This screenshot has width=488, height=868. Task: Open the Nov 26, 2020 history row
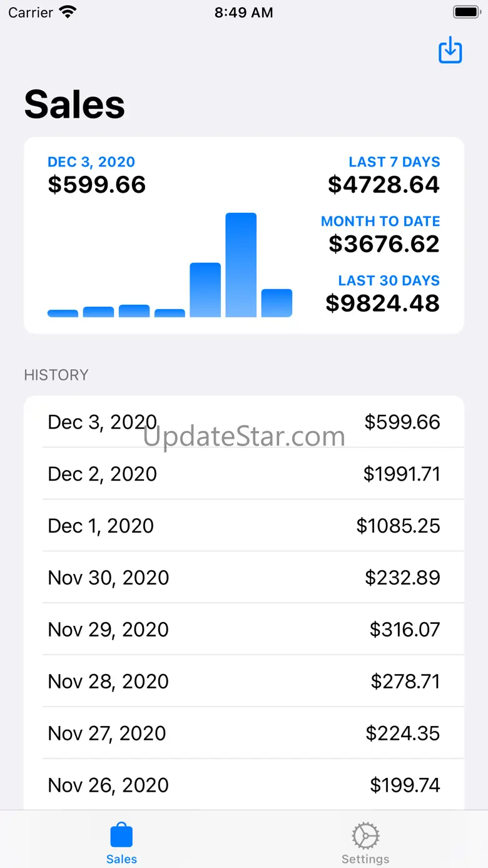coord(244,785)
